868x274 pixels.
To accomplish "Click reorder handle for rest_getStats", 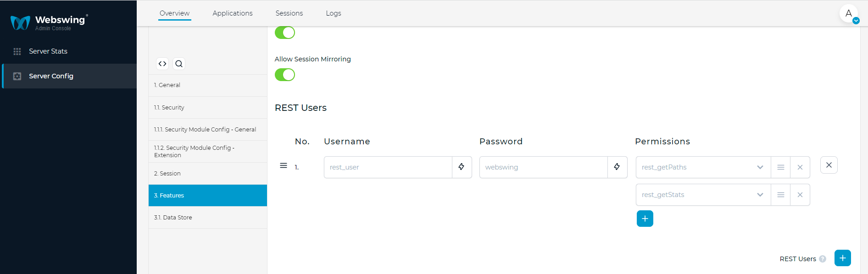I will (781, 195).
